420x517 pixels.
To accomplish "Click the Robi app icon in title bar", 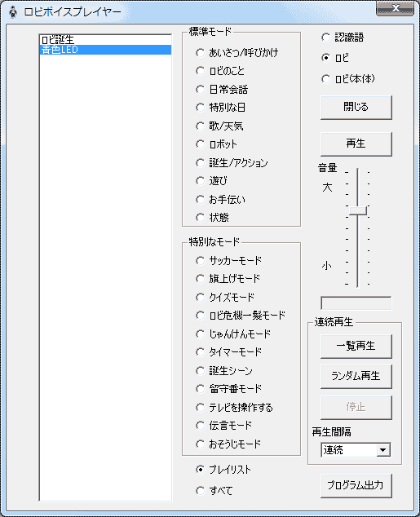I will [13, 12].
